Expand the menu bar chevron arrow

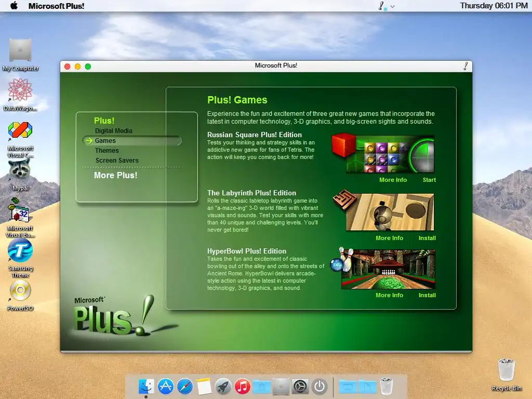[x=393, y=6]
